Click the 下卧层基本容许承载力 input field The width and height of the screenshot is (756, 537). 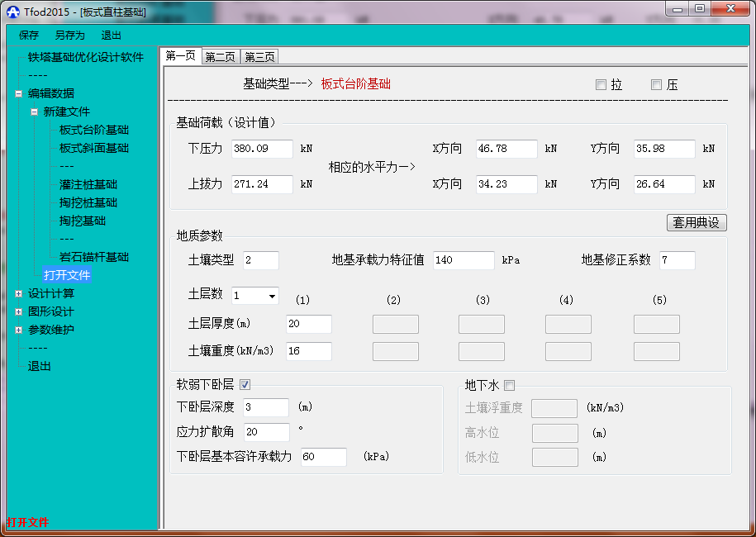click(x=324, y=457)
